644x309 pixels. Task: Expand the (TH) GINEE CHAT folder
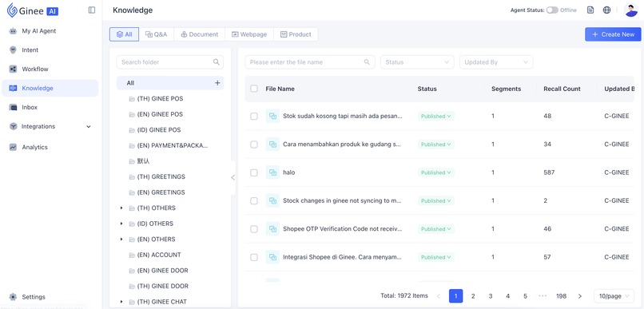(121, 302)
